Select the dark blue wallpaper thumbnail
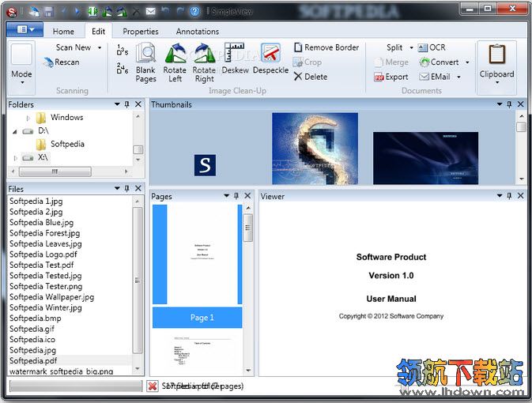Image resolution: width=532 pixels, height=403 pixels. click(425, 158)
